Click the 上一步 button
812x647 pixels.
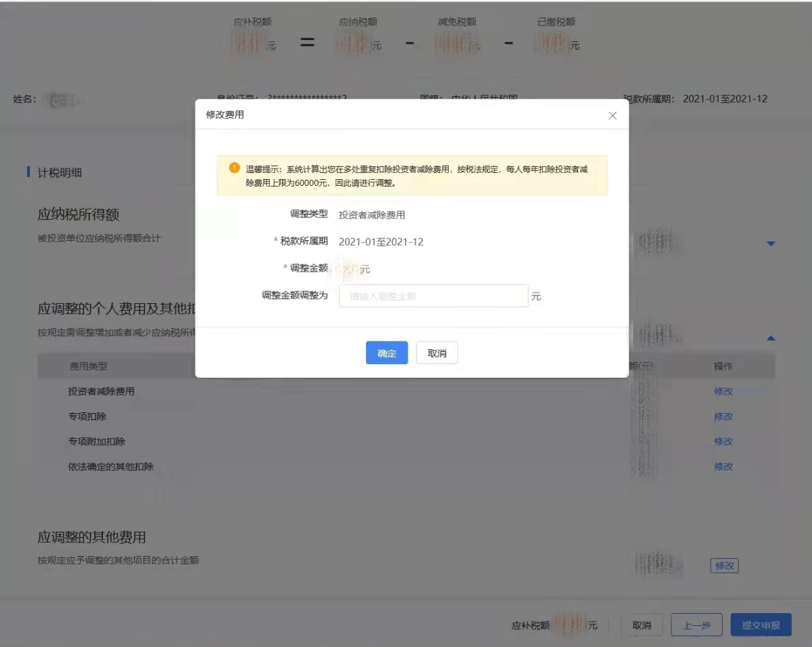point(697,624)
